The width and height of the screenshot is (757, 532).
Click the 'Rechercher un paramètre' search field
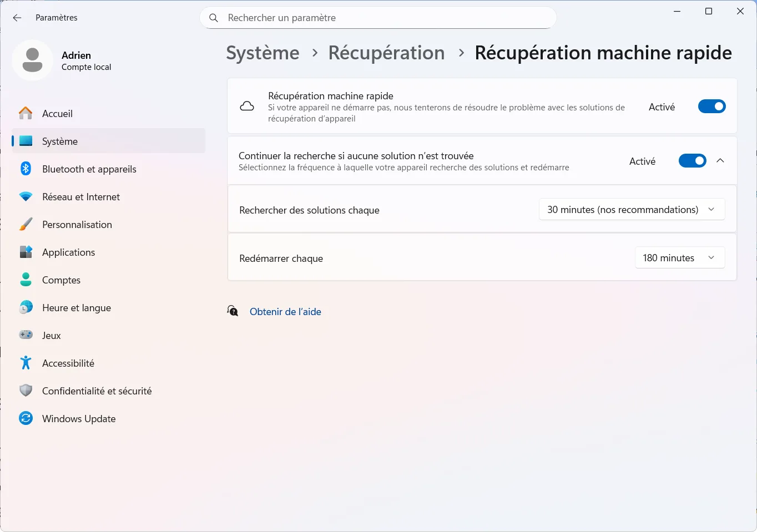pyautogui.click(x=377, y=17)
